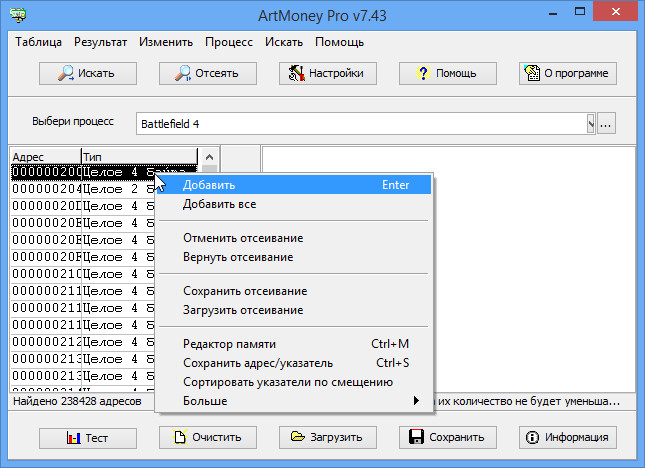
Task: Click the Загрузить load button
Action: (328, 437)
